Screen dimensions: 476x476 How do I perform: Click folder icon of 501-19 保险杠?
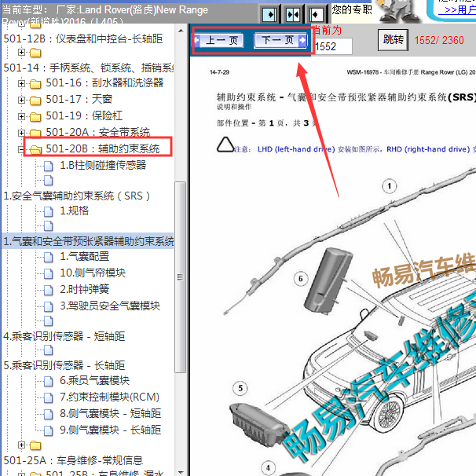pos(35,116)
